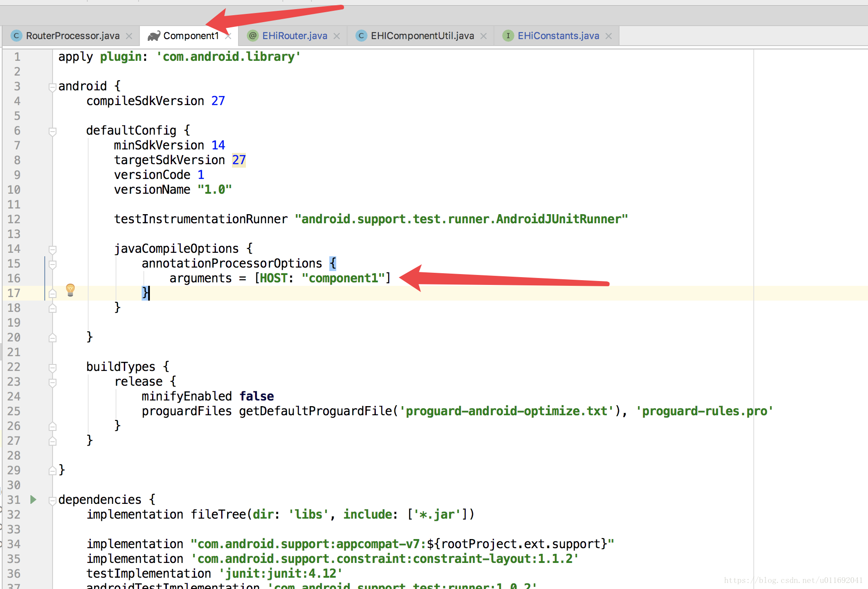Click the fold end marker at line 29
The height and width of the screenshot is (589, 868).
click(x=52, y=470)
